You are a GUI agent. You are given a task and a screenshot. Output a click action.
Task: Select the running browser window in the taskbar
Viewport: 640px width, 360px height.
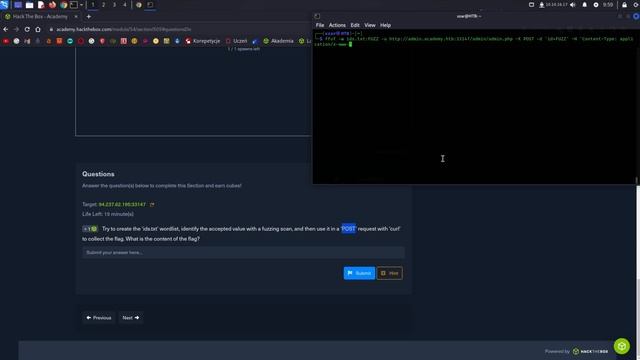pos(139,5)
